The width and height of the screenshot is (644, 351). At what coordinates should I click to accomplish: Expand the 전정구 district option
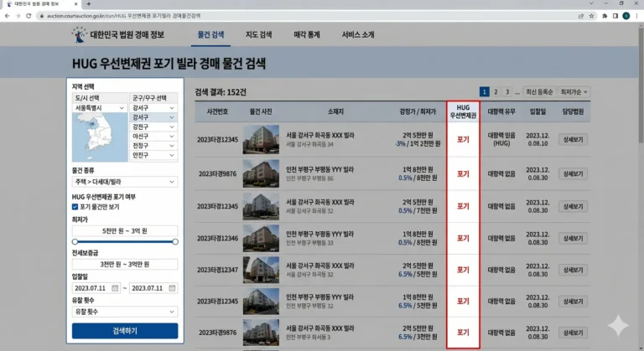pos(153,146)
